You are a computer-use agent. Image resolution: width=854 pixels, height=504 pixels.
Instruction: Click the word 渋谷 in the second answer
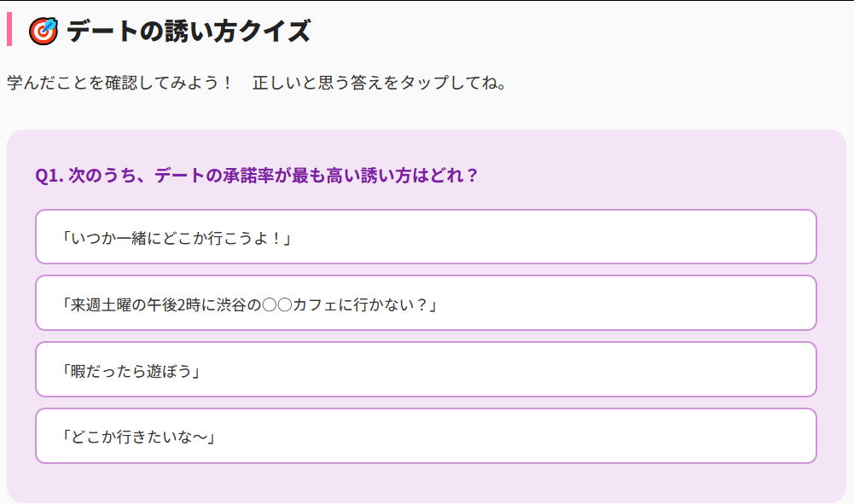[234, 304]
